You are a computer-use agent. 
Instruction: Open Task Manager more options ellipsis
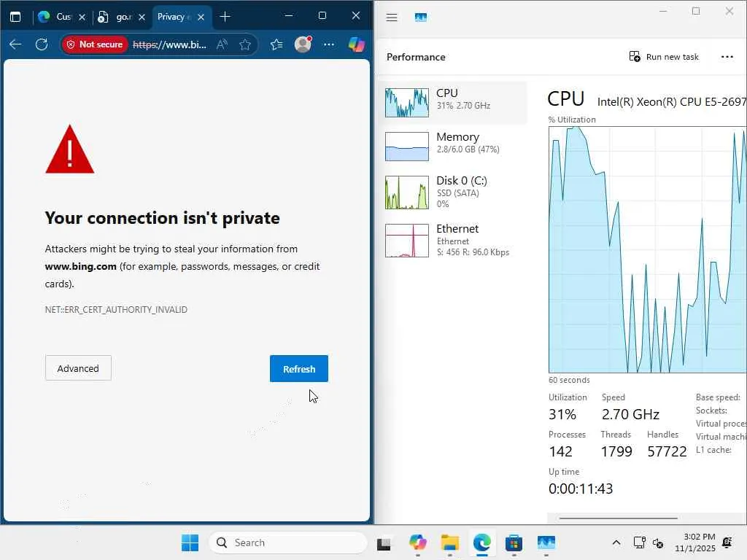(727, 57)
